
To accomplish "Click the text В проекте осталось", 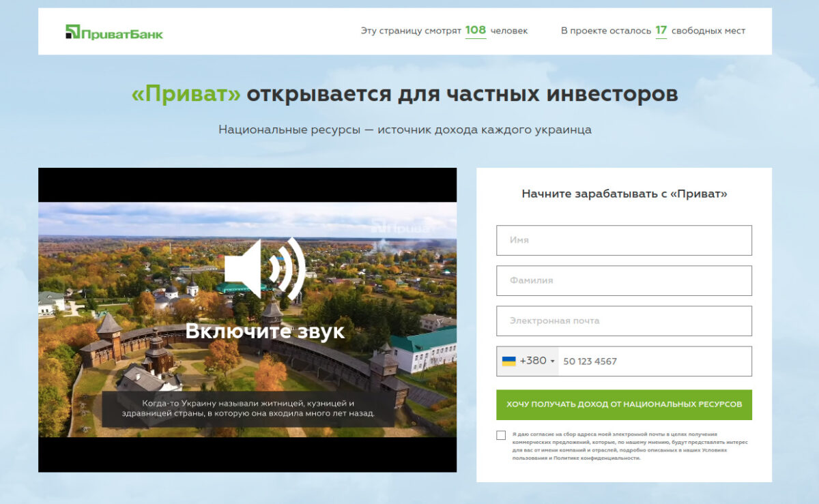I will [x=606, y=31].
